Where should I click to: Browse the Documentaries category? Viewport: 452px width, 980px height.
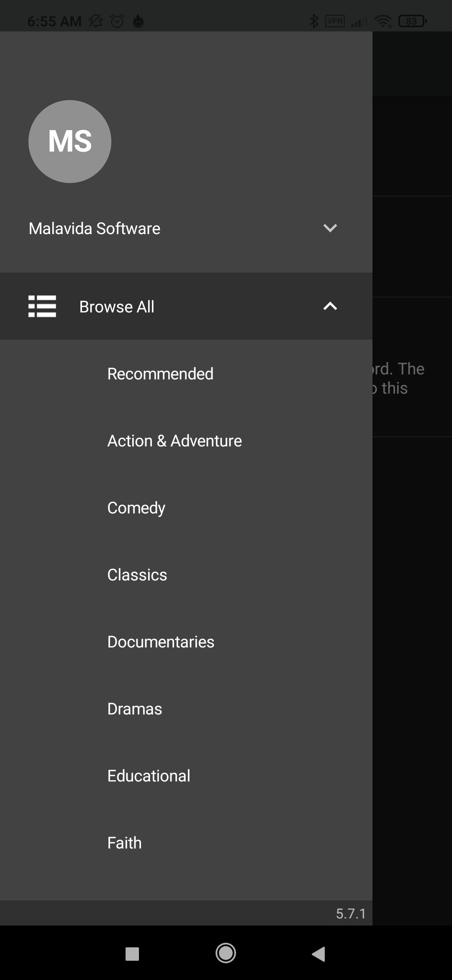click(x=161, y=642)
